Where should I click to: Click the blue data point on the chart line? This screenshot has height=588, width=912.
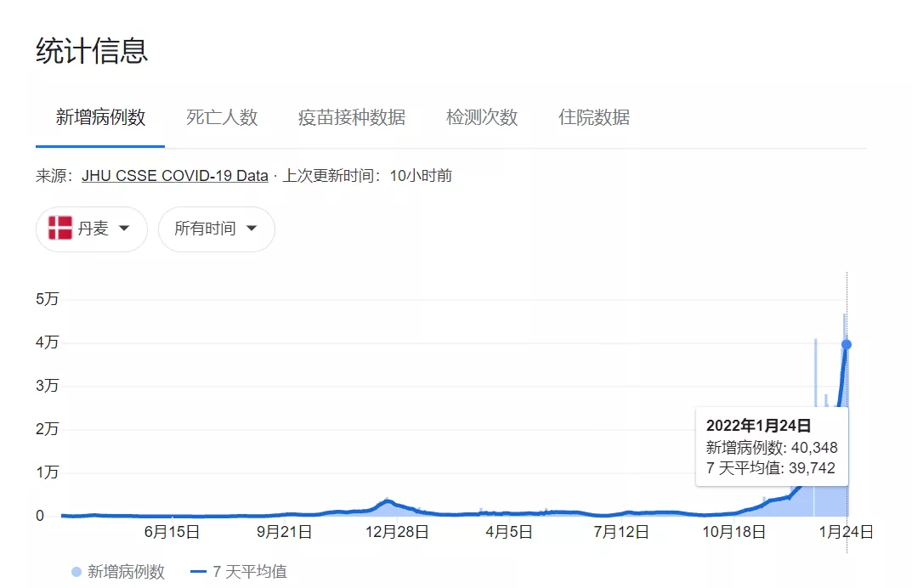point(847,344)
